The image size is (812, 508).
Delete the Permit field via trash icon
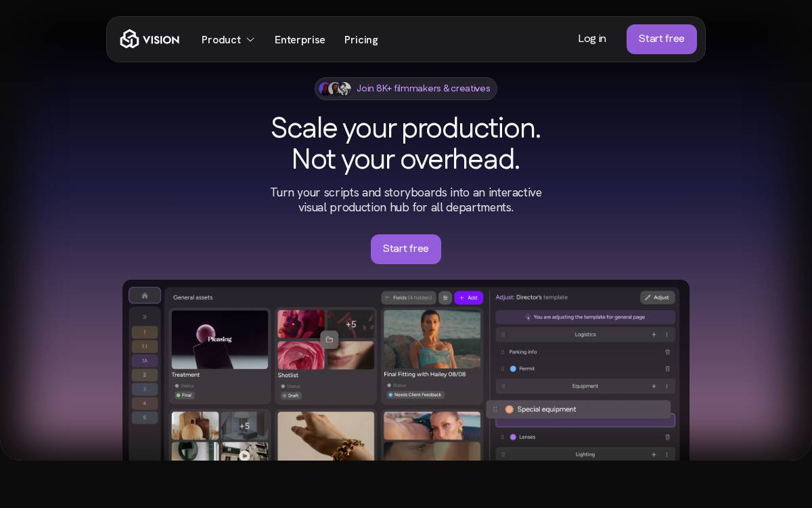[x=668, y=369]
